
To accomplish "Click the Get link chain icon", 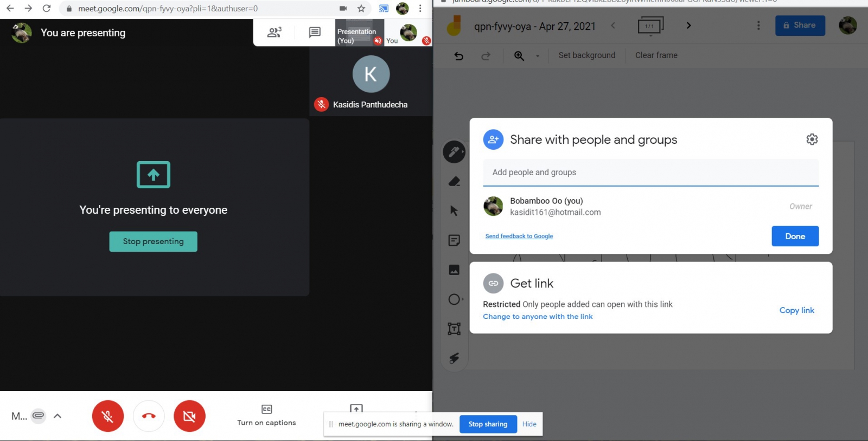I will pyautogui.click(x=493, y=283).
